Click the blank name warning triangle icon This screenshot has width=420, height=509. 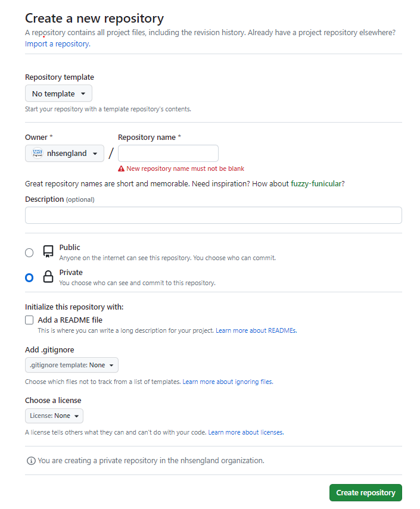click(122, 168)
